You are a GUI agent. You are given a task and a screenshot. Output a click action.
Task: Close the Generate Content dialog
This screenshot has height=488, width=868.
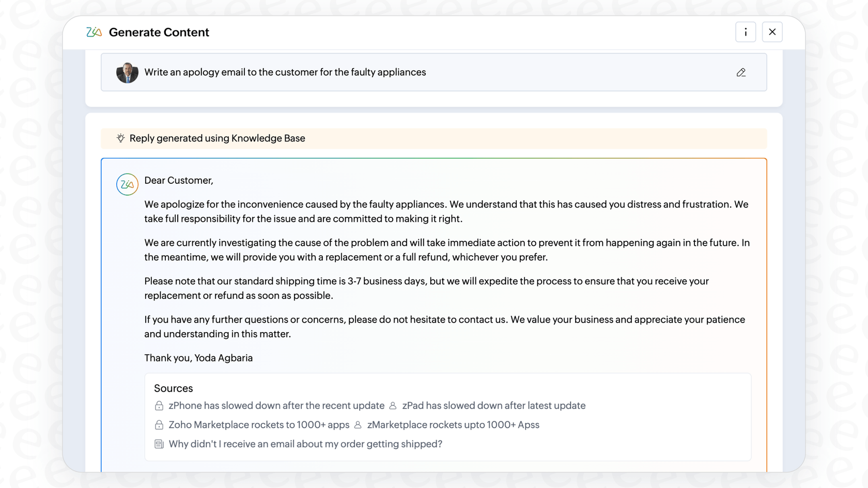tap(772, 32)
